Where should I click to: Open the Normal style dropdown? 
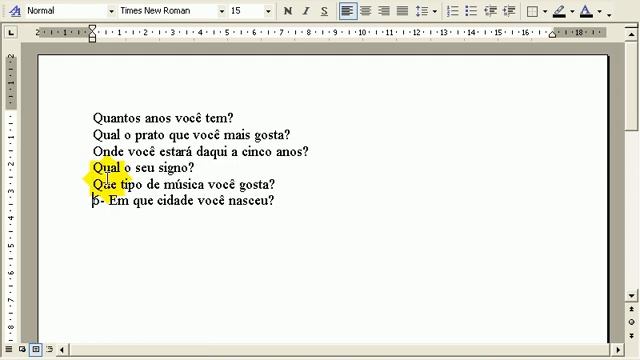[111, 11]
